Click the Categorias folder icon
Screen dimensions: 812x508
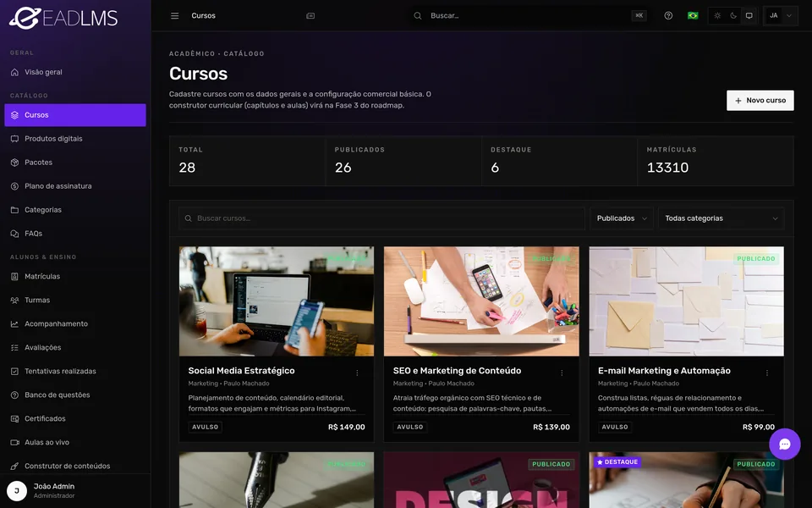coord(14,210)
